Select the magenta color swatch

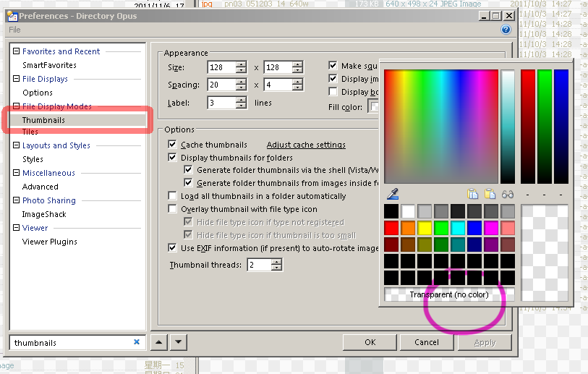pyautogui.click(x=491, y=228)
